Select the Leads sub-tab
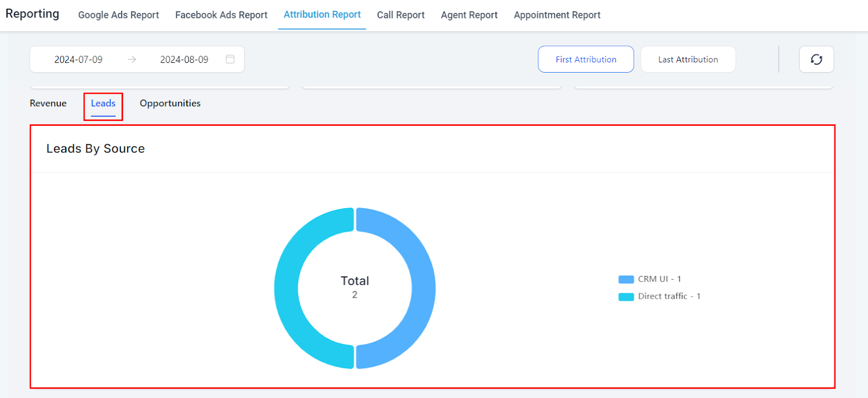The width and height of the screenshot is (868, 398). point(103,103)
